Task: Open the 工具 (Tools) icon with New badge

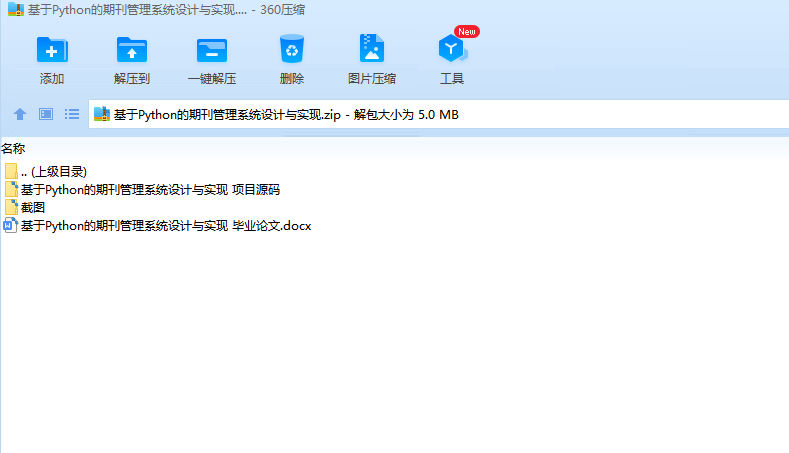Action: (x=452, y=48)
